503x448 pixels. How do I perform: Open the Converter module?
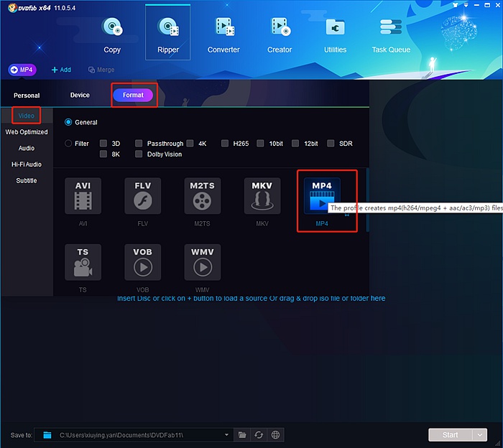[223, 35]
